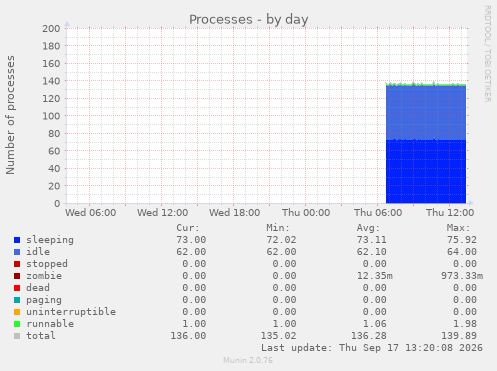
Task: Click the idle legend color swatch
Action: [17, 252]
